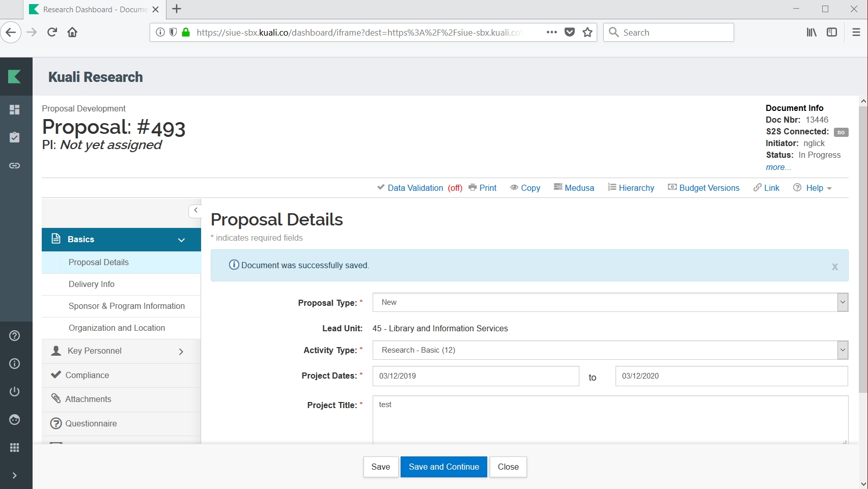Expand the left sidebar with bottom arrow

pos(15,475)
